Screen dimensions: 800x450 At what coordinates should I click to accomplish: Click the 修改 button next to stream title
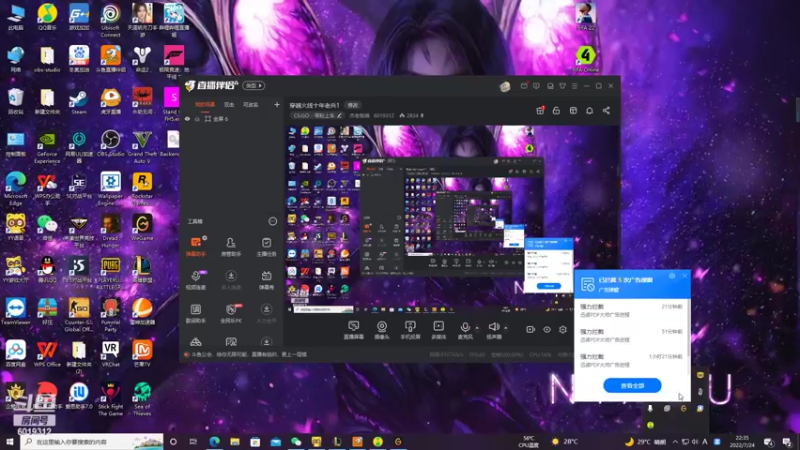tap(353, 105)
